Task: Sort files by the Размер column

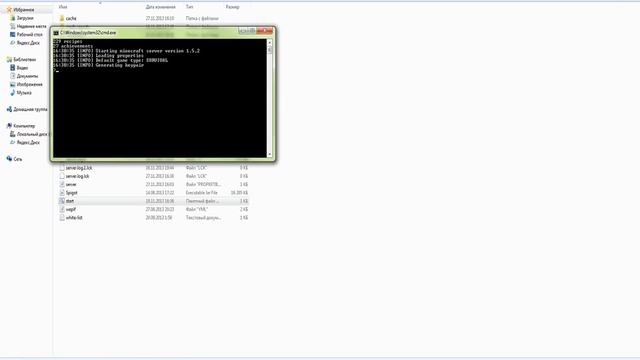Action: click(232, 7)
